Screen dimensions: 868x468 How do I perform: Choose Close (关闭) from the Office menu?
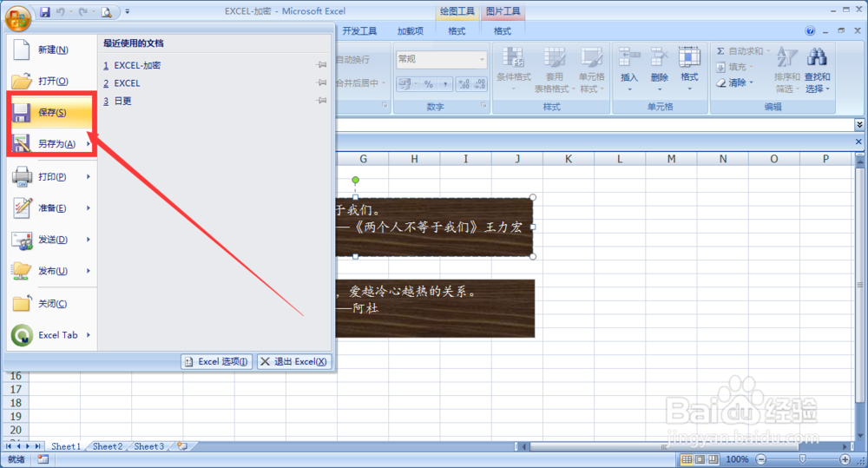point(53,304)
